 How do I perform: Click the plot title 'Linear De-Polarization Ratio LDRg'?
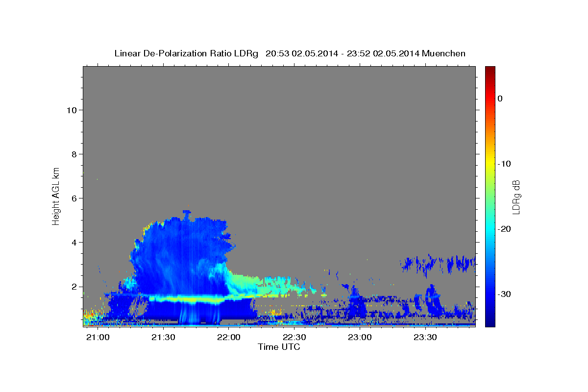tap(186, 53)
